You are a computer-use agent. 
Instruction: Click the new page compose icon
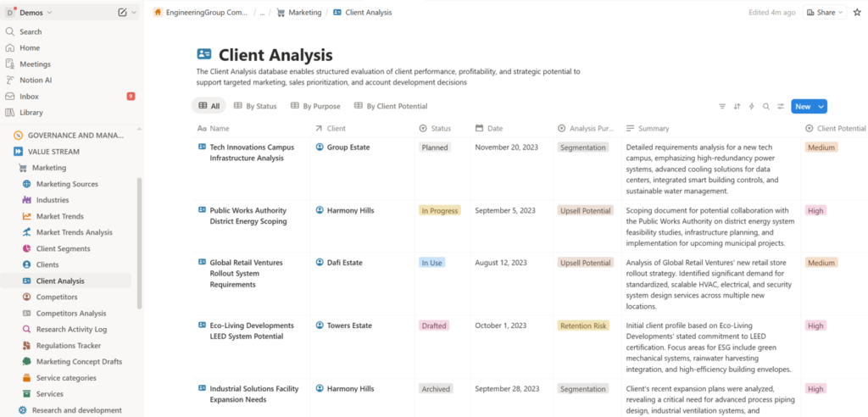(123, 13)
